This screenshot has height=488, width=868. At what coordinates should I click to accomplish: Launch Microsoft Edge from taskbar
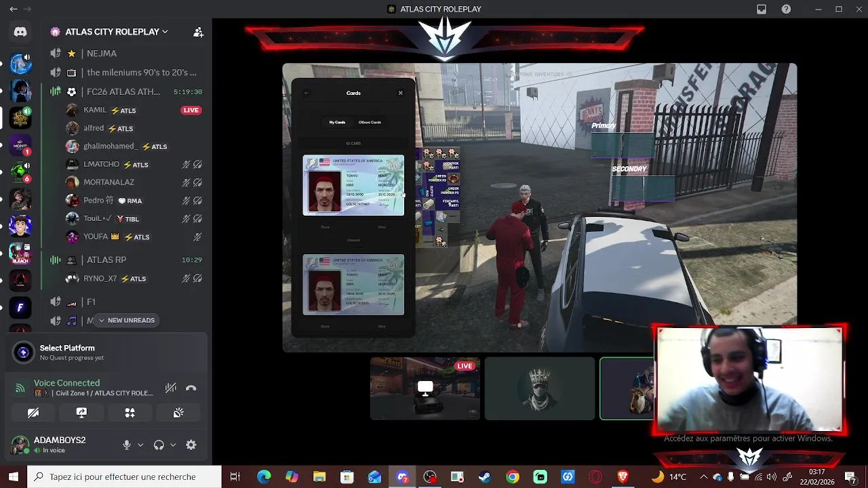point(264,476)
